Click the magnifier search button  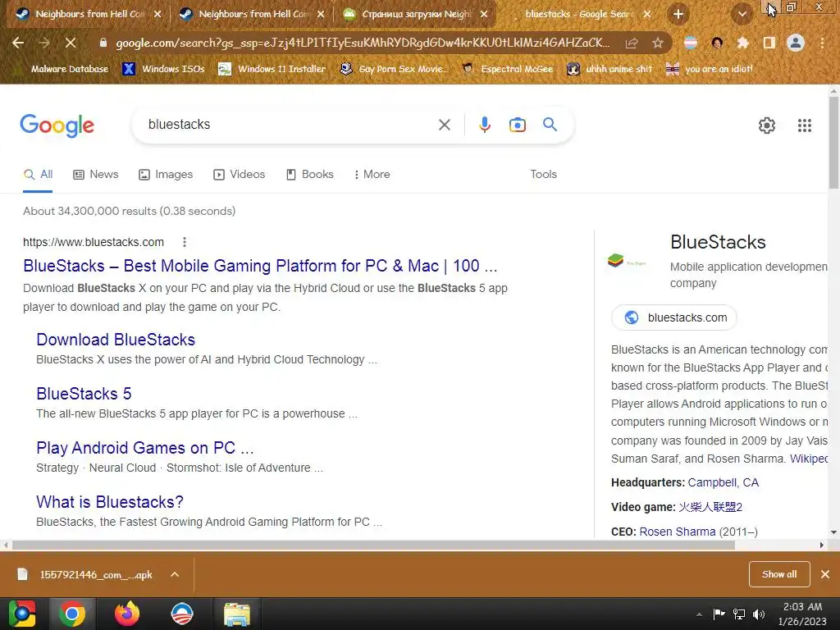550,125
